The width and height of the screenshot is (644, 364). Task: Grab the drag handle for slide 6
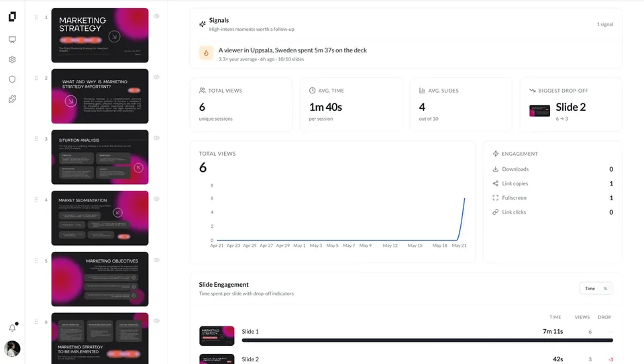(x=36, y=322)
